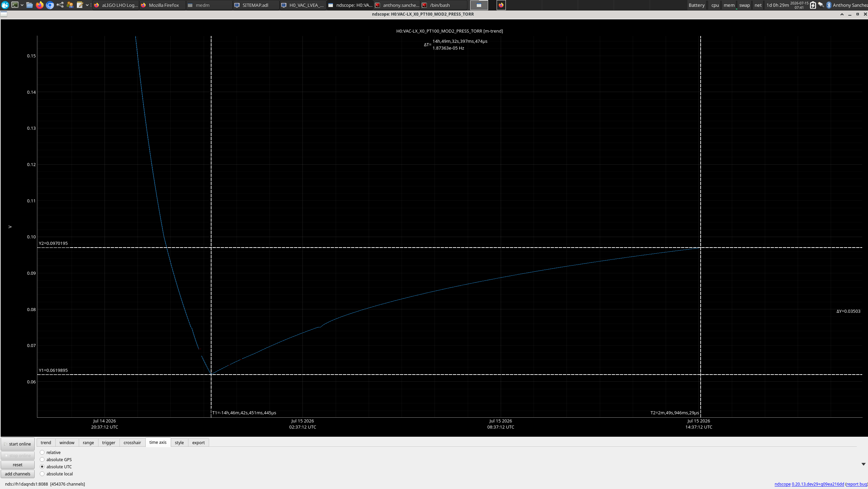
Task: Open the style tab
Action: click(x=179, y=442)
